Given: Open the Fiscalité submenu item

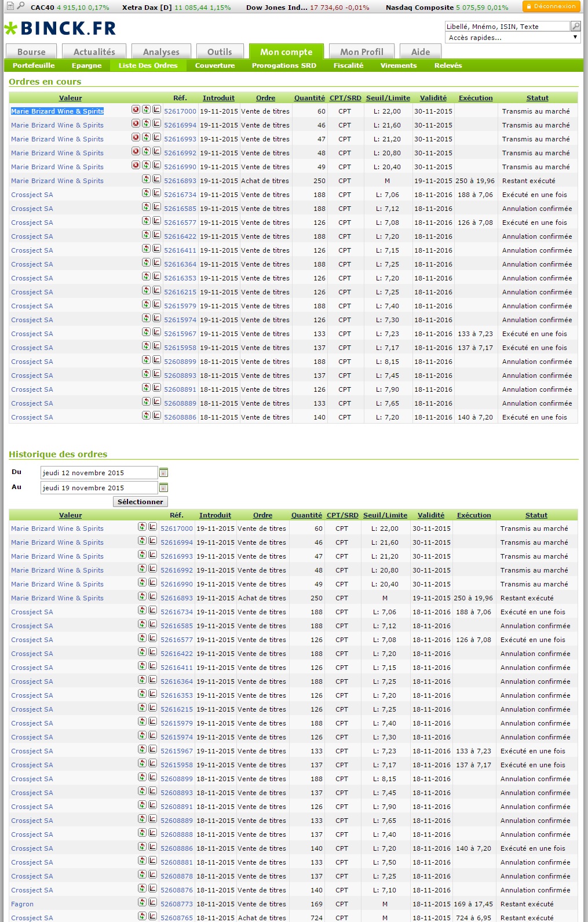Looking at the screenshot, I should coord(348,65).
